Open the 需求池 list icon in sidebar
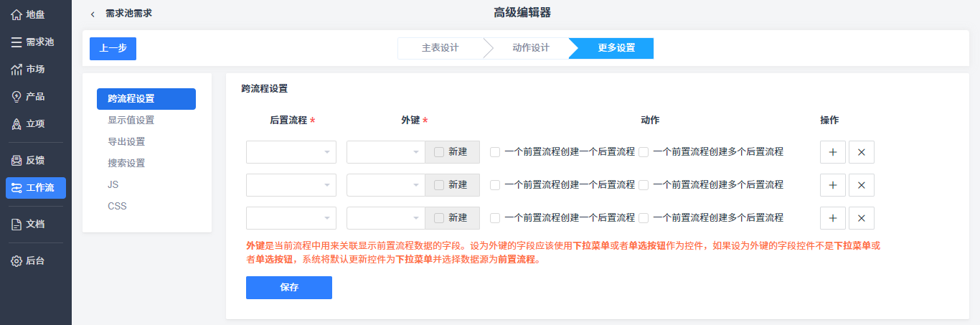The width and height of the screenshot is (980, 325). point(17,42)
